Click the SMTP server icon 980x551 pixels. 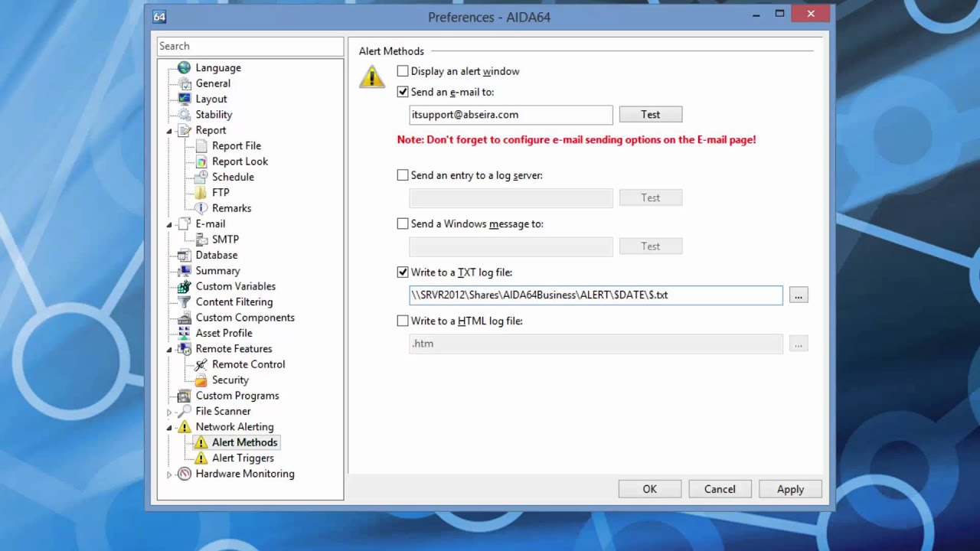[201, 240]
